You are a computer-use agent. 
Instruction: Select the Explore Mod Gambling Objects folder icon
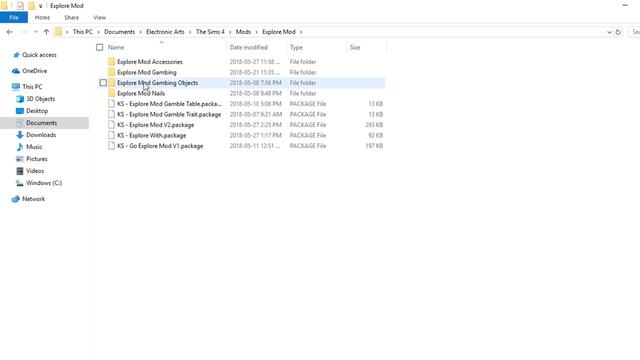[x=111, y=83]
